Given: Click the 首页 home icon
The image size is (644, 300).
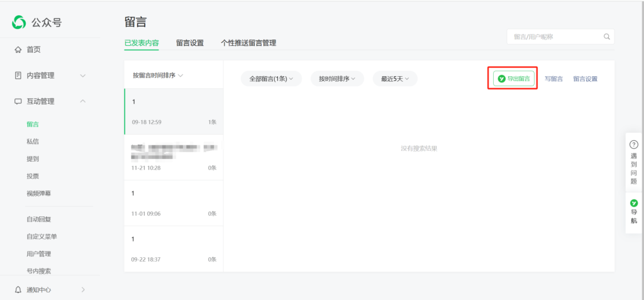Looking at the screenshot, I should (18, 50).
